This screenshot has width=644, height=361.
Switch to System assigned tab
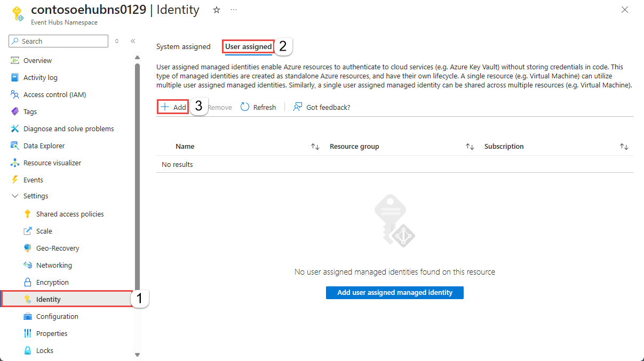coord(184,46)
